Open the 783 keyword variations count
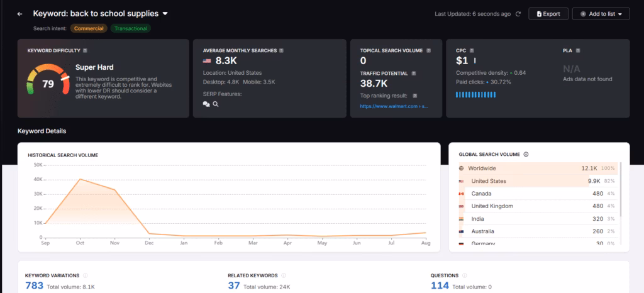 coord(34,286)
